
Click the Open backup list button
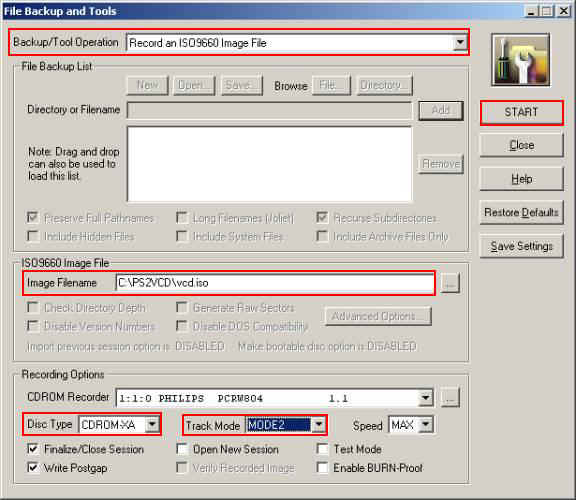(x=194, y=85)
